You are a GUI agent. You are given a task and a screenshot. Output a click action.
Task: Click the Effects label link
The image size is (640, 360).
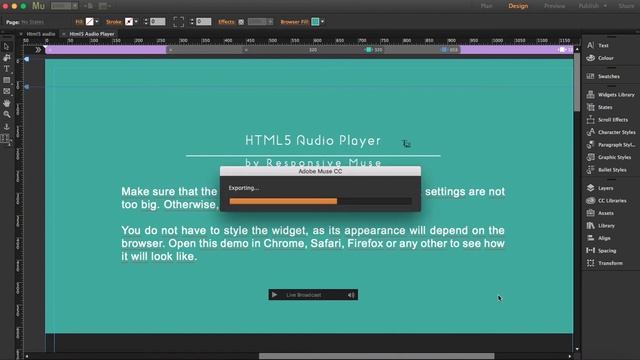(x=226, y=22)
